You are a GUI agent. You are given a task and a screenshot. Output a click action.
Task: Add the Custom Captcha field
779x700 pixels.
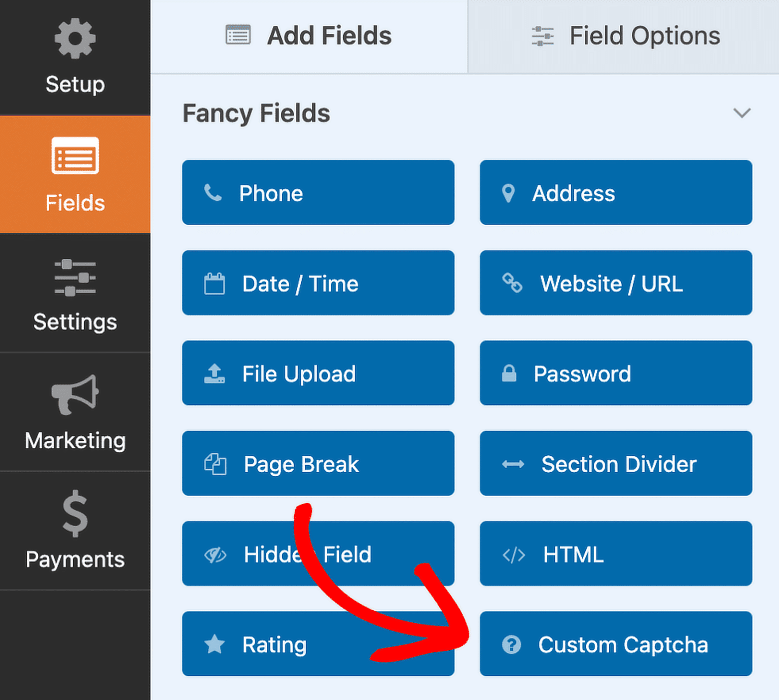tap(615, 644)
